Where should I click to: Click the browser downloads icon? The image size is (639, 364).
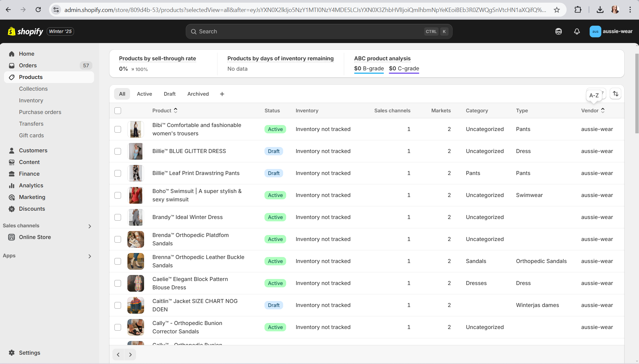pyautogui.click(x=600, y=10)
